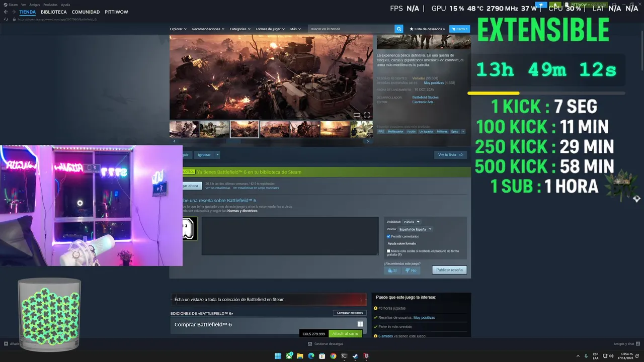Open Windows Start menu
Viewport: 644px width, 362px height.
click(278, 356)
